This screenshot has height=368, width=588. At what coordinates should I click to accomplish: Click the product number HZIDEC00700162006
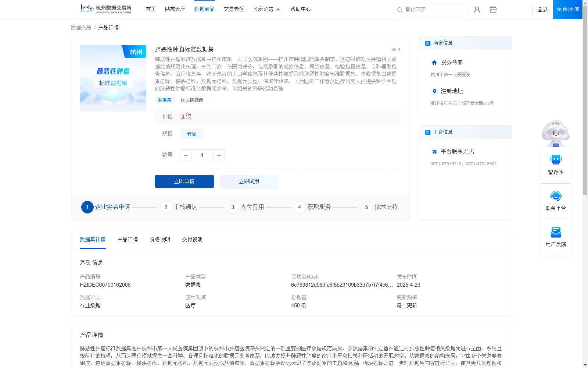point(105,285)
